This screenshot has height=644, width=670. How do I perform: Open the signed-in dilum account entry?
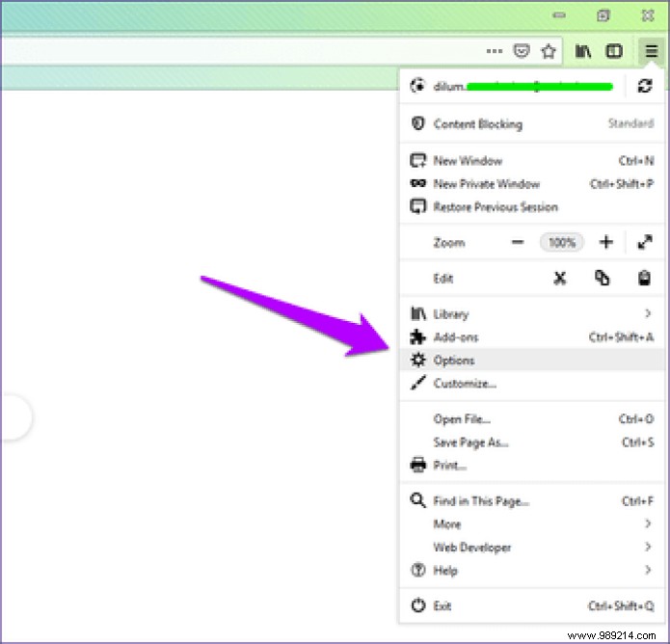[512, 87]
